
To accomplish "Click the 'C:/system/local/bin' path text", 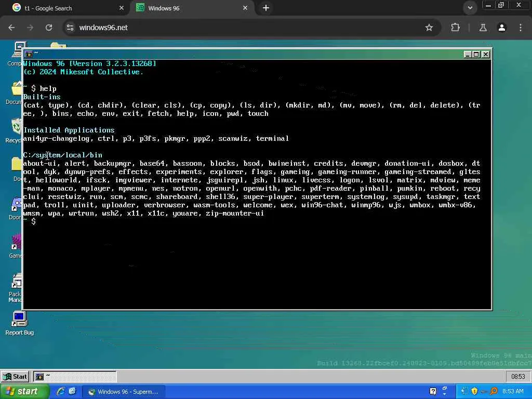I will click(63, 155).
